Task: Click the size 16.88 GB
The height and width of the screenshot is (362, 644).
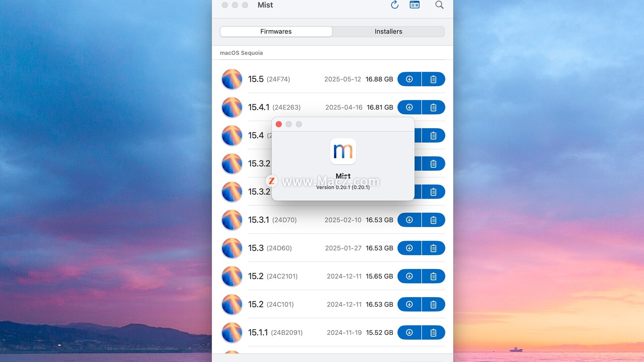Action: coord(379,79)
